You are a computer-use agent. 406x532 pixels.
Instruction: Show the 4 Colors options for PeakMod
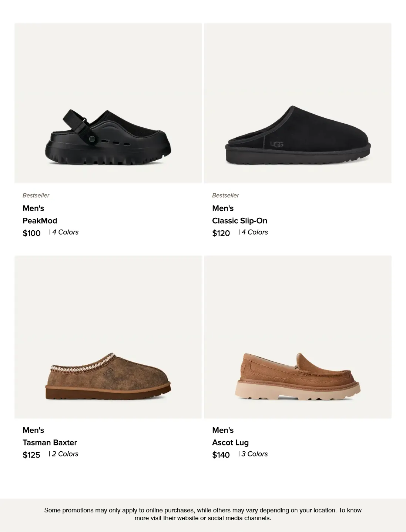pyautogui.click(x=65, y=232)
